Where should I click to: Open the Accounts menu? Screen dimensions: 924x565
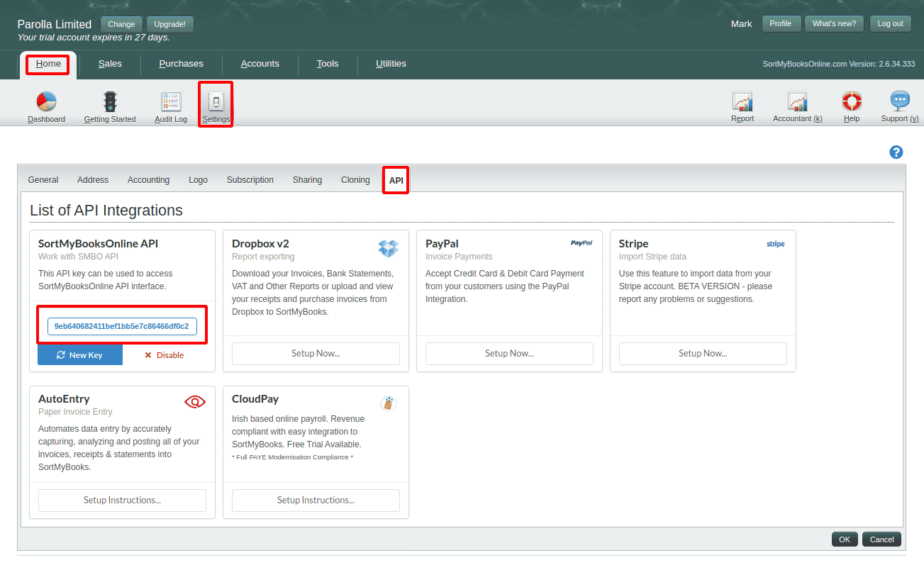point(260,64)
